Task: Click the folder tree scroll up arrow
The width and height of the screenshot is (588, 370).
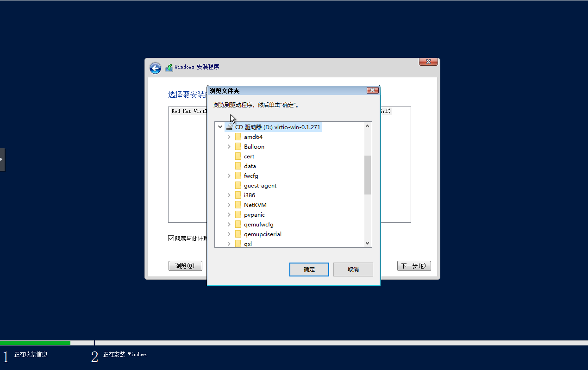Action: coord(368,126)
